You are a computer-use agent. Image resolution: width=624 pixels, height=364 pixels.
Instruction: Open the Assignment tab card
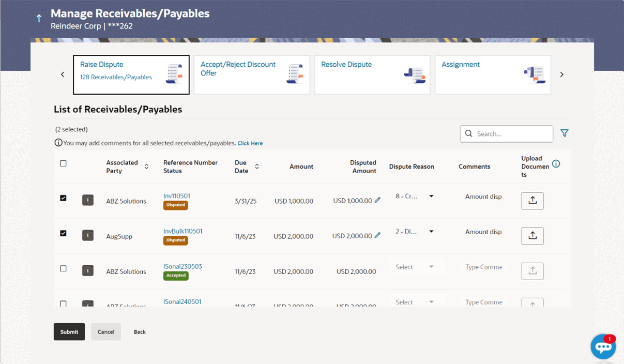[493, 75]
